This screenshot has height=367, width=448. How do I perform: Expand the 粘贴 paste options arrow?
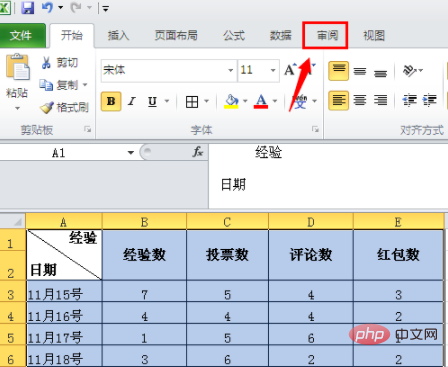point(17,108)
